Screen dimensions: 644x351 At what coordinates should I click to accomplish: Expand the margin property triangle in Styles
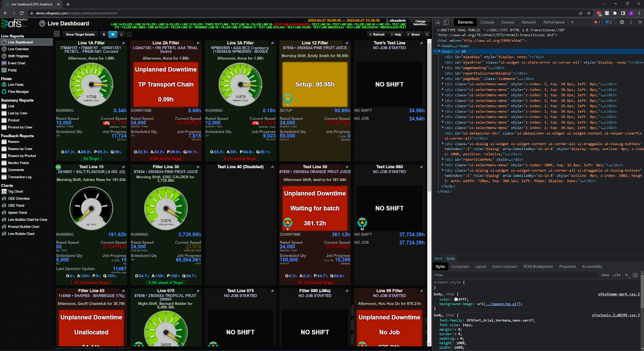[456, 329]
